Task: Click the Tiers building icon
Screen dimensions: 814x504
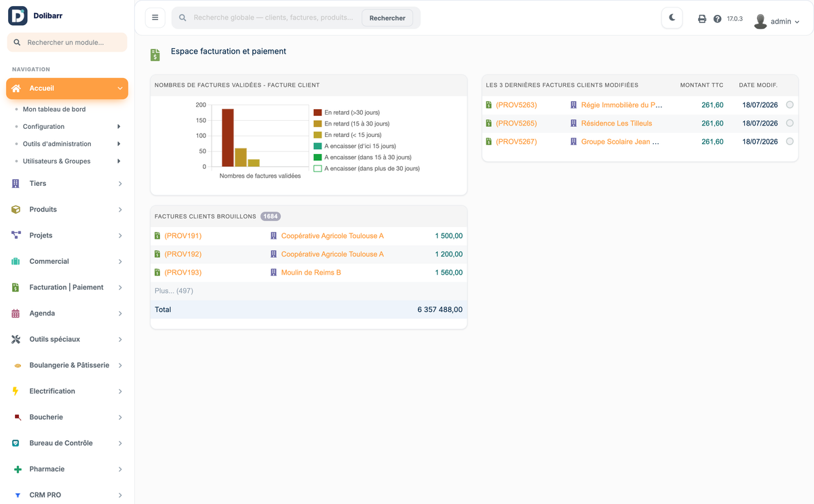Action: tap(16, 183)
